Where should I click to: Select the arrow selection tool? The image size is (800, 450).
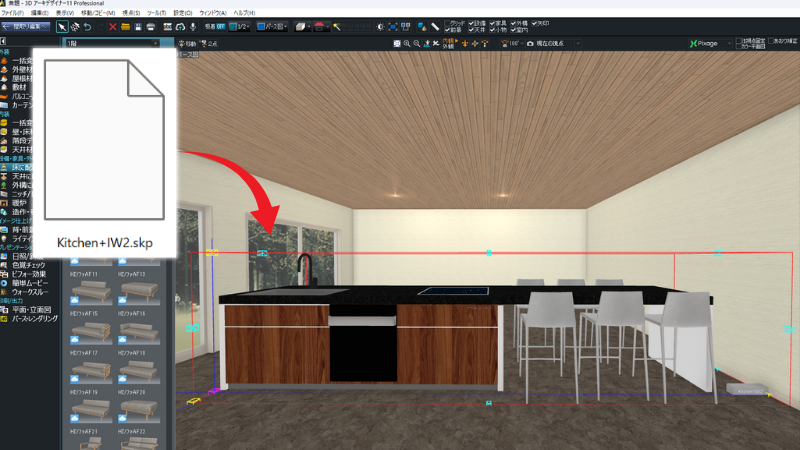(62, 27)
